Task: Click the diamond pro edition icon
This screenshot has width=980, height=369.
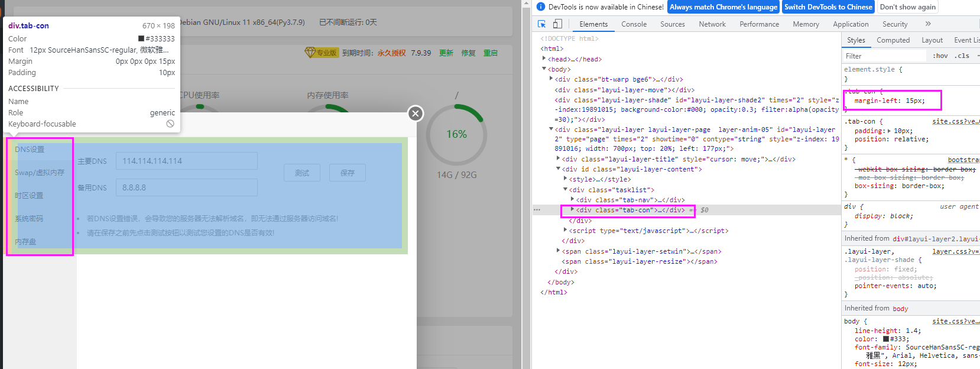Action: pos(310,53)
